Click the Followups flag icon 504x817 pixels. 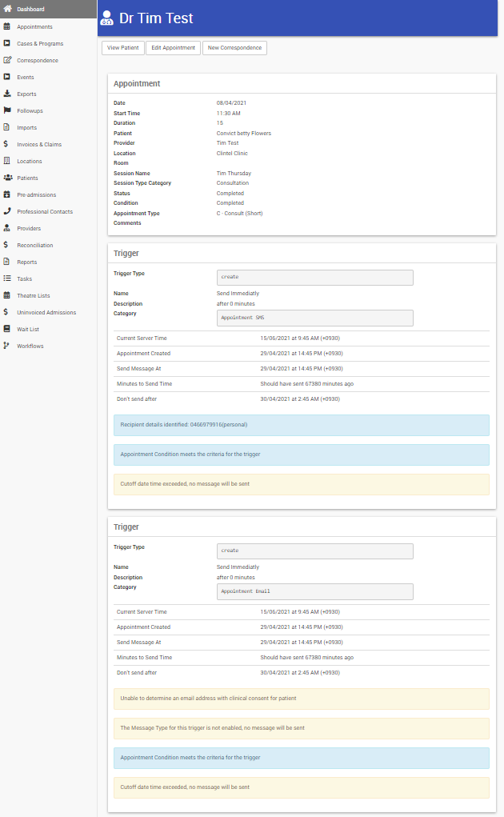pyautogui.click(x=7, y=110)
